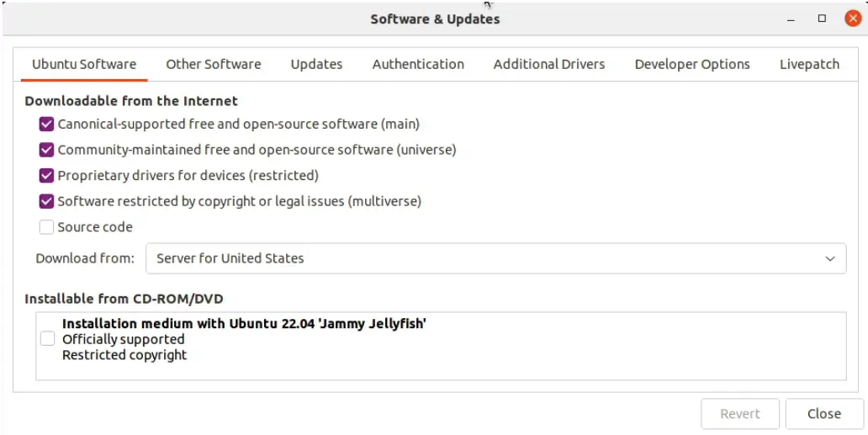Viewport: 868px width, 435px height.
Task: Uncheck Canonical-supported software (main) checkbox
Action: point(47,125)
